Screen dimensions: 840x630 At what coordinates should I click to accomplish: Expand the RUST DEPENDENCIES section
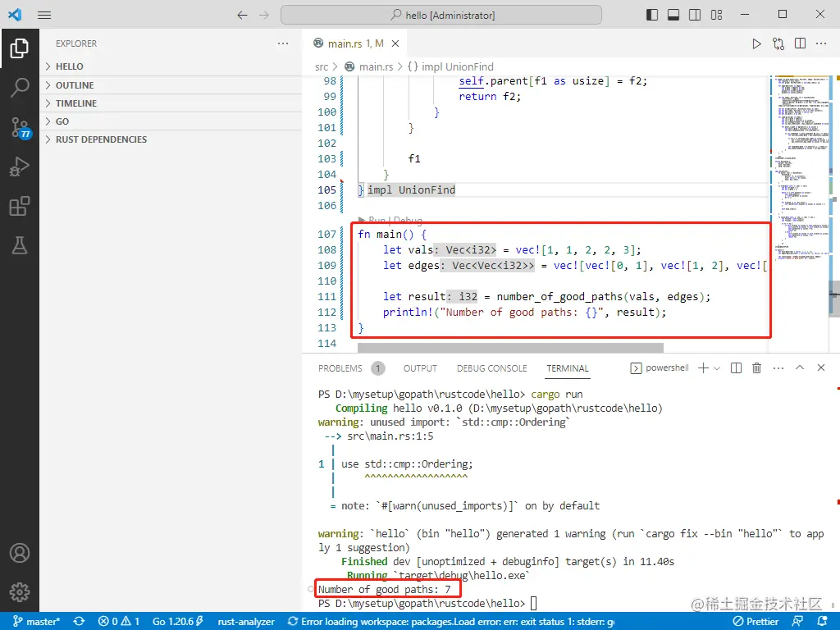[171, 139]
